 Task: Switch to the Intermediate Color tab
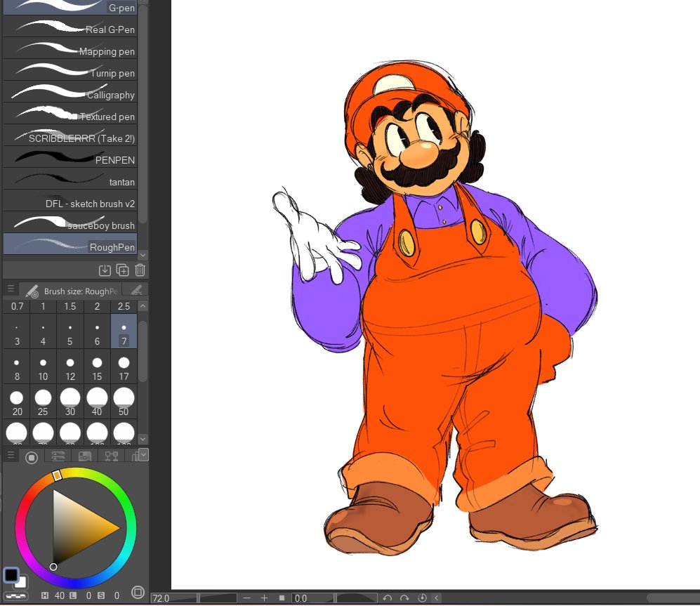111,456
